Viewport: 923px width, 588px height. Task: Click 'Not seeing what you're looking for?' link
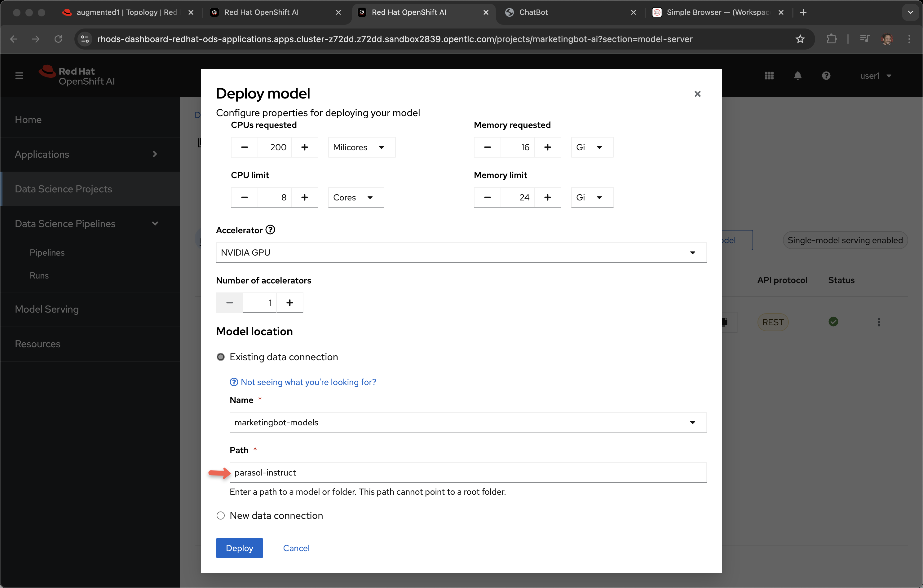(x=308, y=382)
